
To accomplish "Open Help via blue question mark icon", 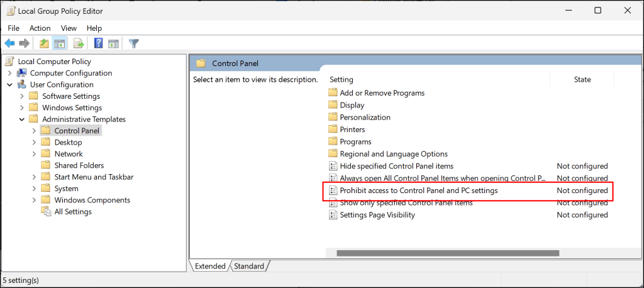I will (x=98, y=43).
